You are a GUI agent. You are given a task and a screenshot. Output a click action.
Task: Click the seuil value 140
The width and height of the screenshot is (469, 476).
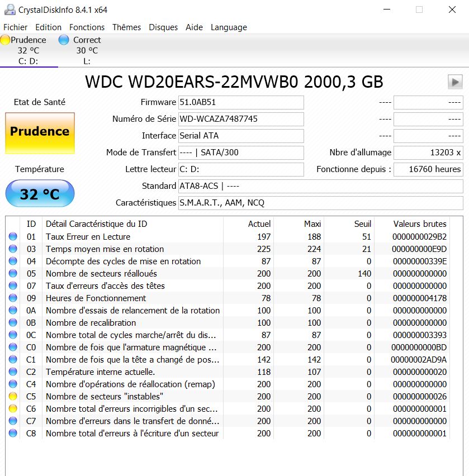point(364,274)
